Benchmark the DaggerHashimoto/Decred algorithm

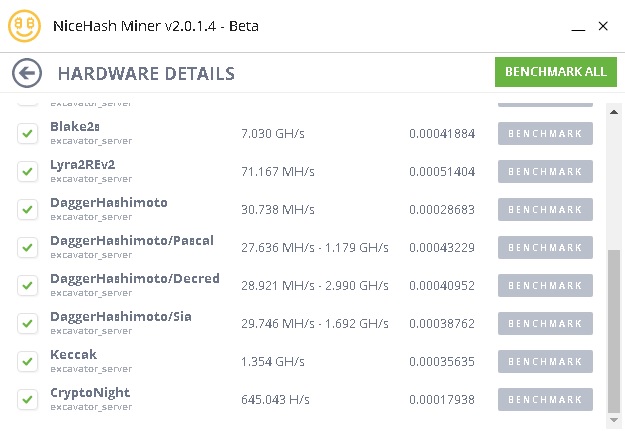click(x=545, y=285)
